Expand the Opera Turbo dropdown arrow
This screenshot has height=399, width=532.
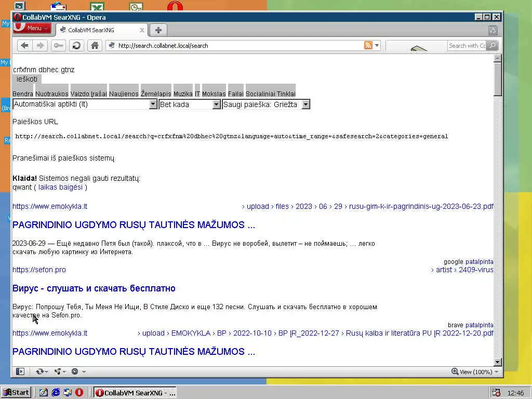pos(84,372)
